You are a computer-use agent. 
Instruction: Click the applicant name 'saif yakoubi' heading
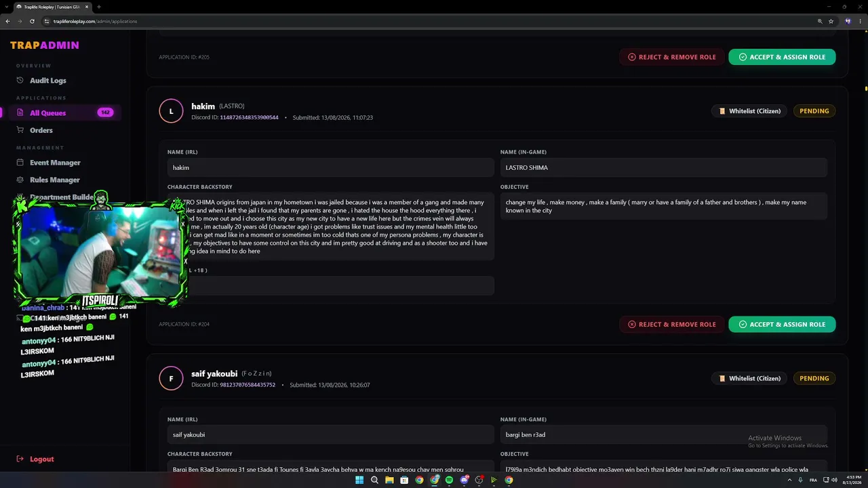pos(214,374)
